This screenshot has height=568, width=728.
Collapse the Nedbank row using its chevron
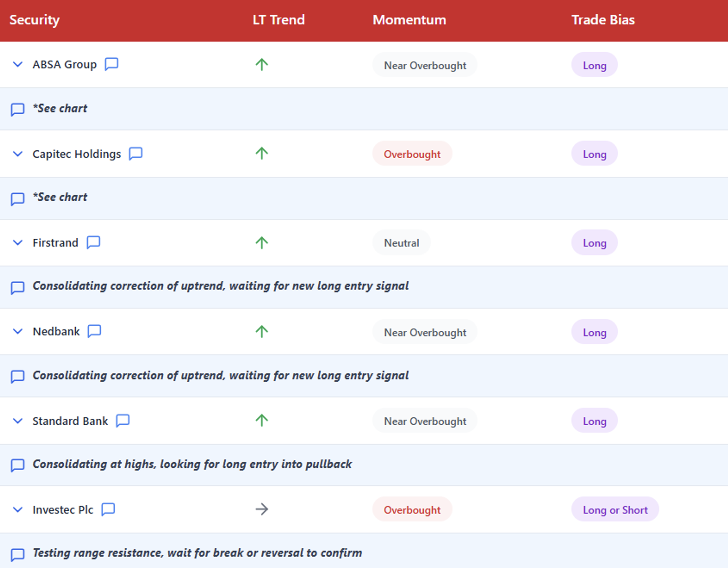pyautogui.click(x=18, y=331)
